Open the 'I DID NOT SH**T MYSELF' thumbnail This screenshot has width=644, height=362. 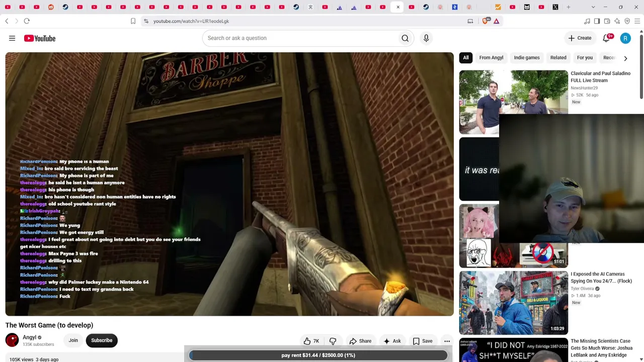click(x=513, y=350)
